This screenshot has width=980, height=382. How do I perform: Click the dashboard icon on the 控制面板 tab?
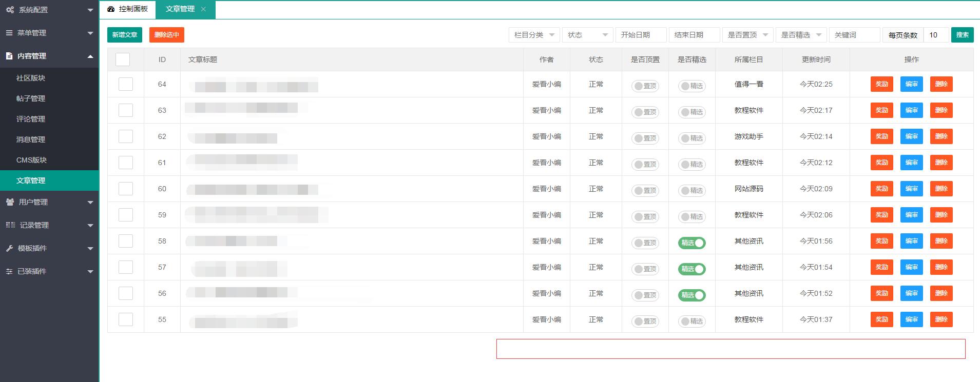pyautogui.click(x=111, y=9)
